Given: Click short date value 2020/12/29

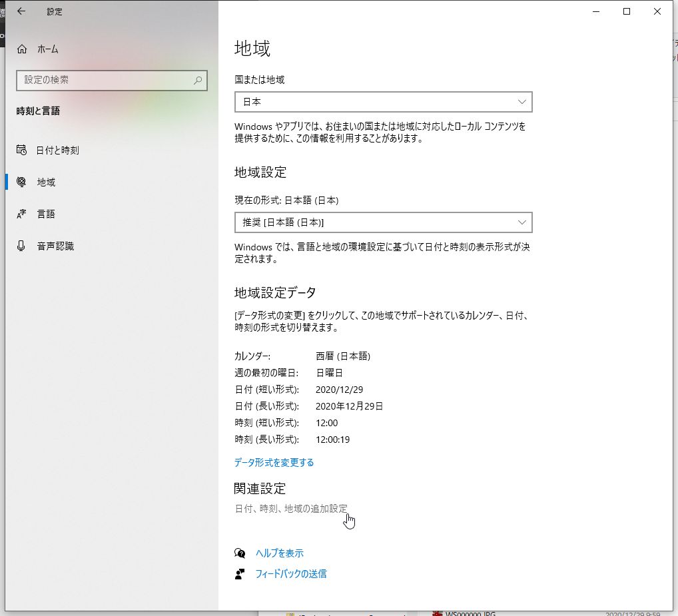Looking at the screenshot, I should pos(340,390).
